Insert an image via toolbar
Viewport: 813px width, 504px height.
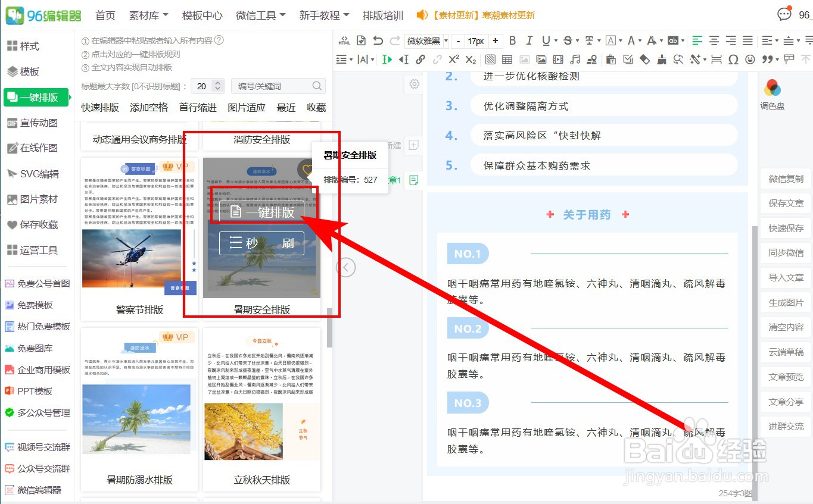(x=541, y=60)
